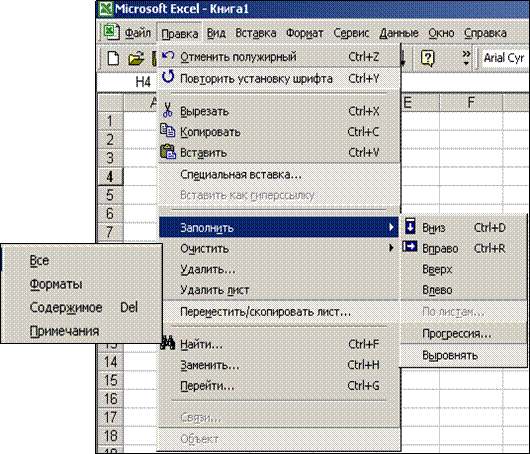Select row 2 header

tap(110, 139)
